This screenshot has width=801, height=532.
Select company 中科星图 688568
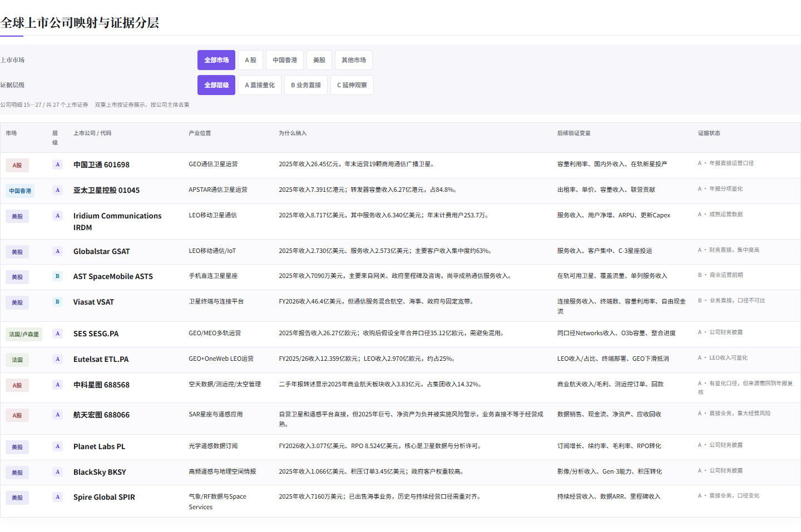[101, 385]
